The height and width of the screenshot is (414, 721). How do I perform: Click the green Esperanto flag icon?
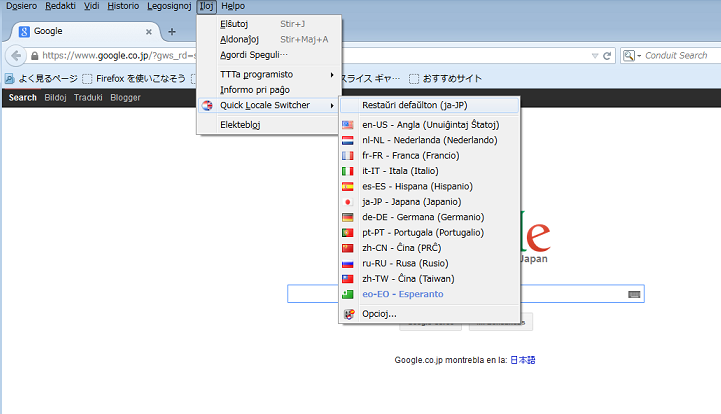pyautogui.click(x=348, y=294)
